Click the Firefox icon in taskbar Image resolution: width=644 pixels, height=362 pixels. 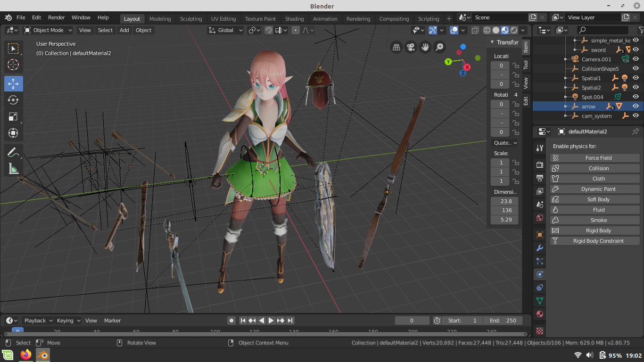click(26, 354)
